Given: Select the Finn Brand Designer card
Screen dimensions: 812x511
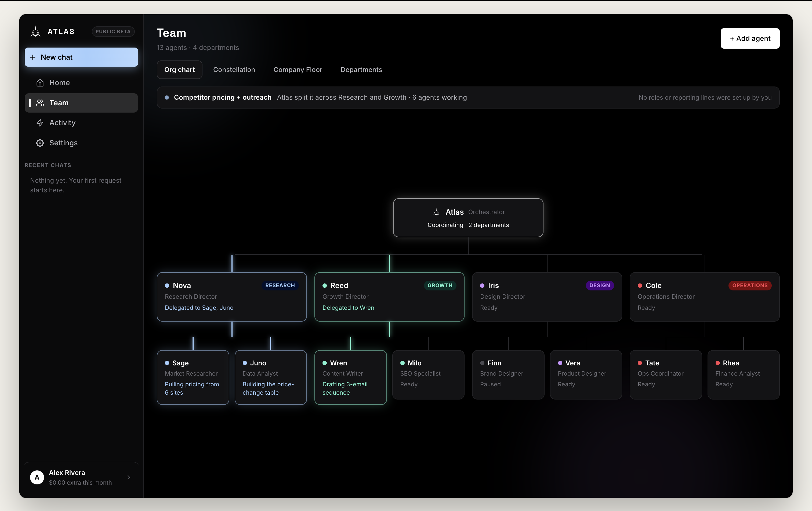Looking at the screenshot, I should (508, 375).
